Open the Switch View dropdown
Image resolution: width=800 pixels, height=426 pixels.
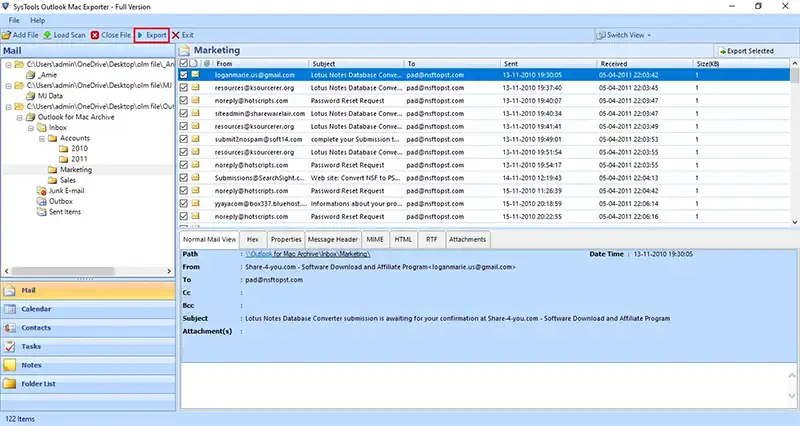(623, 35)
